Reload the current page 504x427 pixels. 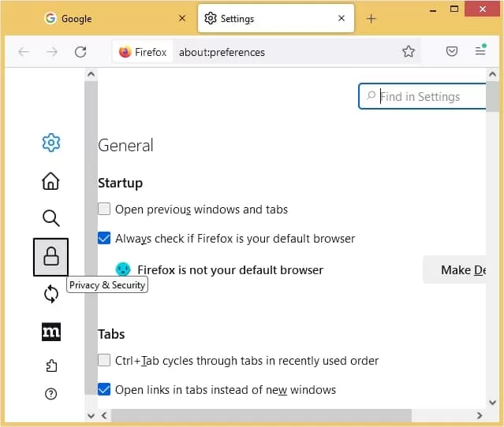[80, 52]
